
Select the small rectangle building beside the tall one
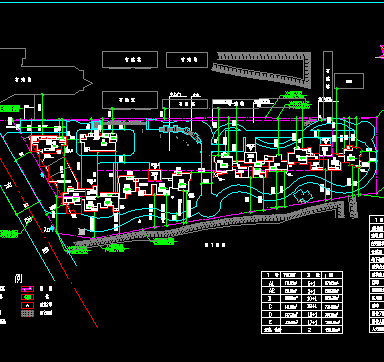pyautogui.click(x=349, y=81)
